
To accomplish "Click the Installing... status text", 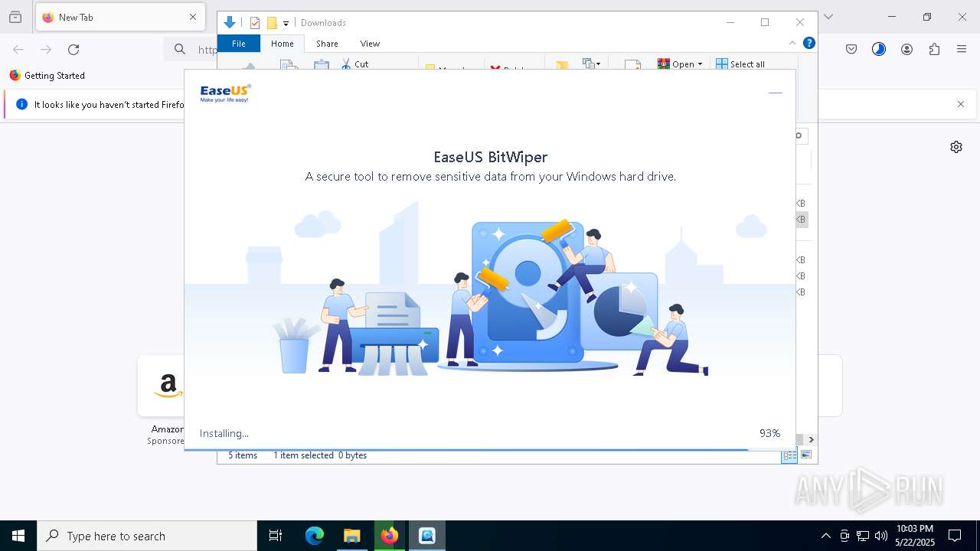I will tap(224, 433).
